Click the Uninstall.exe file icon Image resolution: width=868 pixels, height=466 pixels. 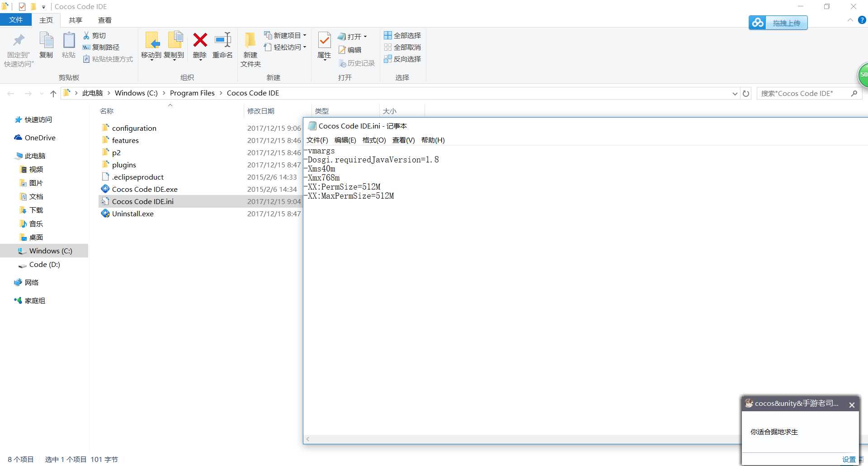(105, 213)
